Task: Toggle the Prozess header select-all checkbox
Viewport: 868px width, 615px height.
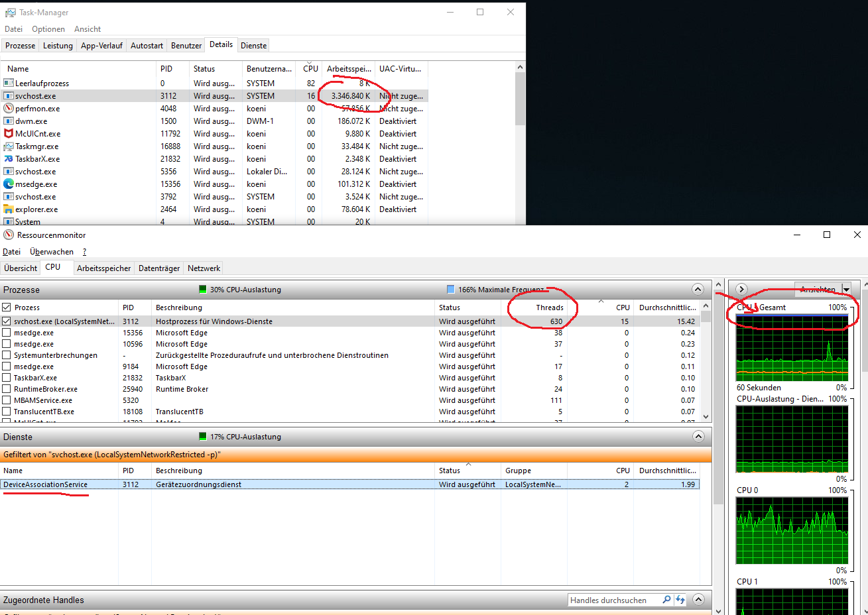Action: point(7,307)
